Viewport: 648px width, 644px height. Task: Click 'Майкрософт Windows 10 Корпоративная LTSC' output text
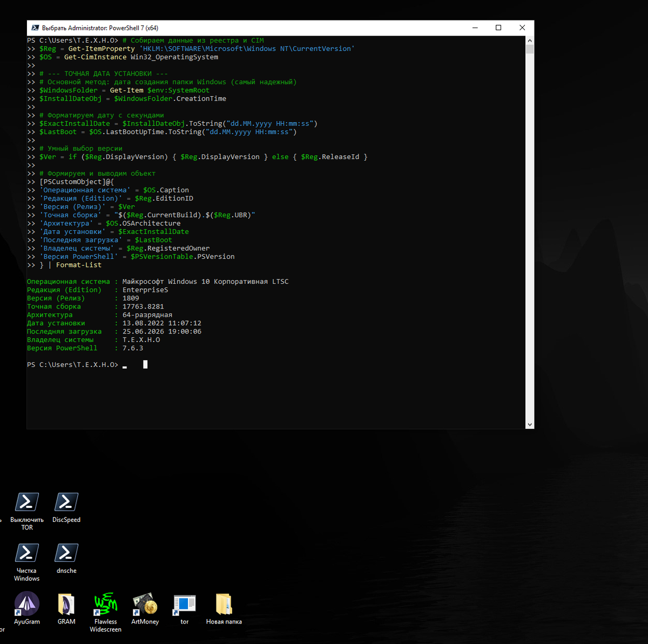[x=206, y=281]
